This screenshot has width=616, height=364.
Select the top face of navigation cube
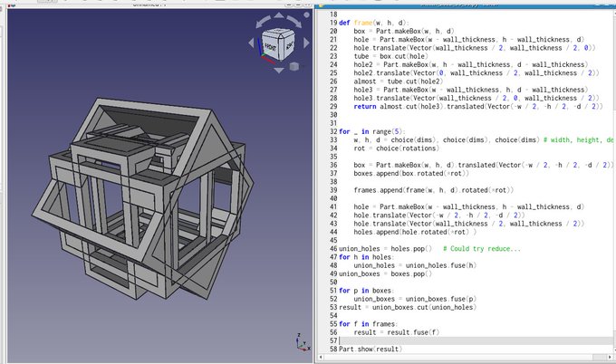pos(278,32)
